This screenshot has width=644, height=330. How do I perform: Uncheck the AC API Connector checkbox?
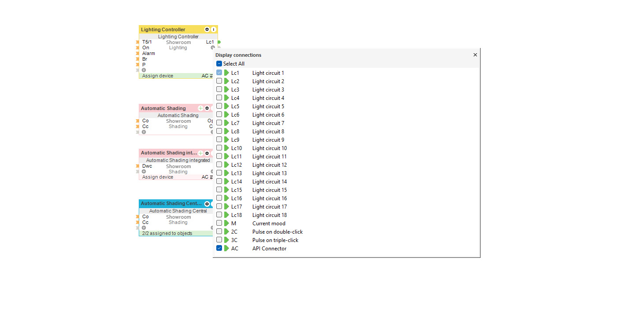[x=219, y=248]
